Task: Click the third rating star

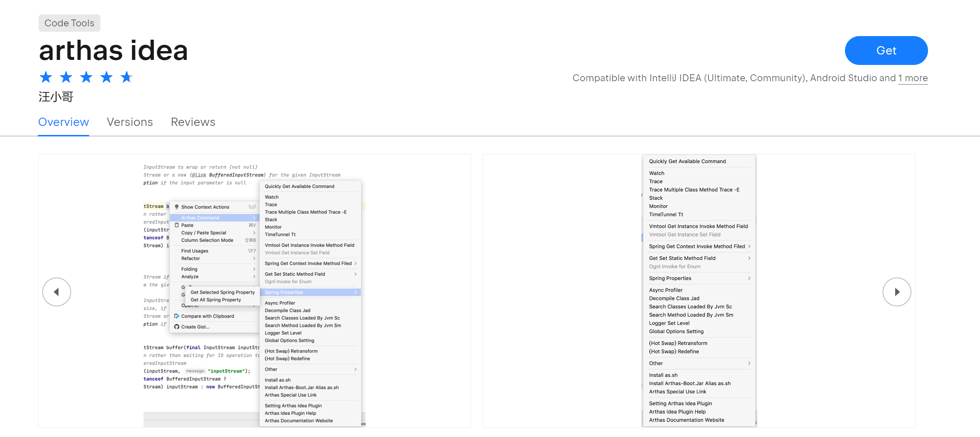Action: point(86,77)
